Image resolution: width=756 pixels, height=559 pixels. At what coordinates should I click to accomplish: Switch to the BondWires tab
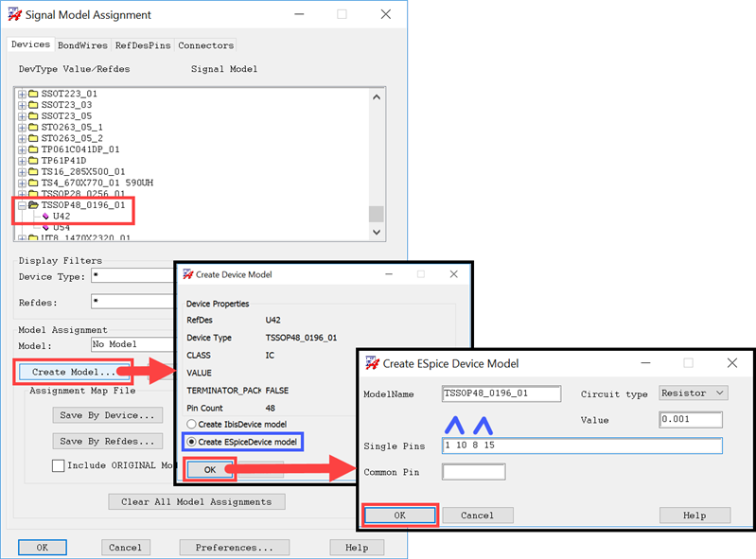[83, 45]
